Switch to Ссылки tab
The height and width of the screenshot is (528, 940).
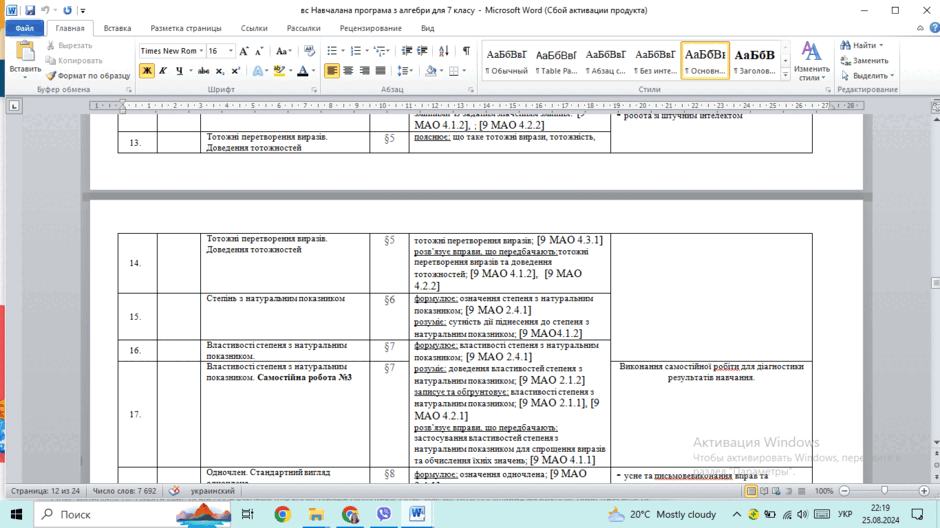tap(254, 28)
